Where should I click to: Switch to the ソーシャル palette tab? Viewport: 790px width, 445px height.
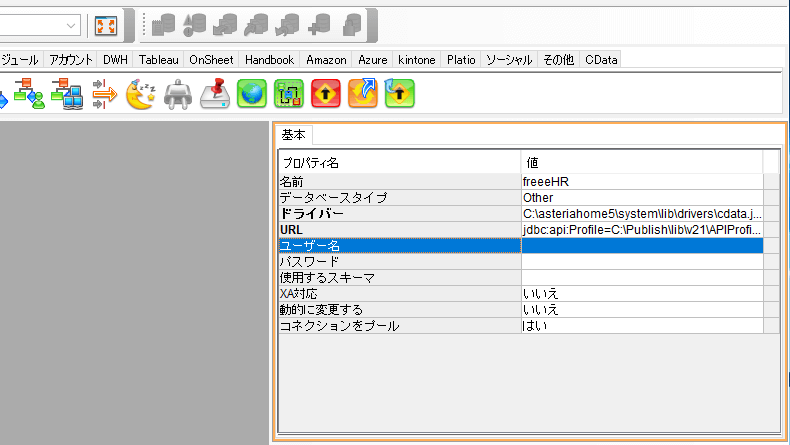(509, 60)
